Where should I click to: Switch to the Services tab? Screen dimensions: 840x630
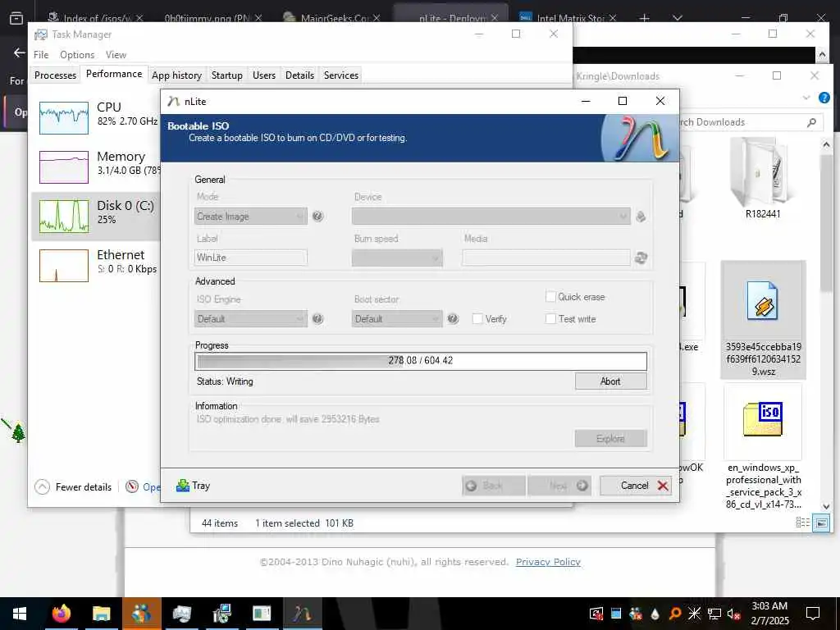pyautogui.click(x=340, y=75)
